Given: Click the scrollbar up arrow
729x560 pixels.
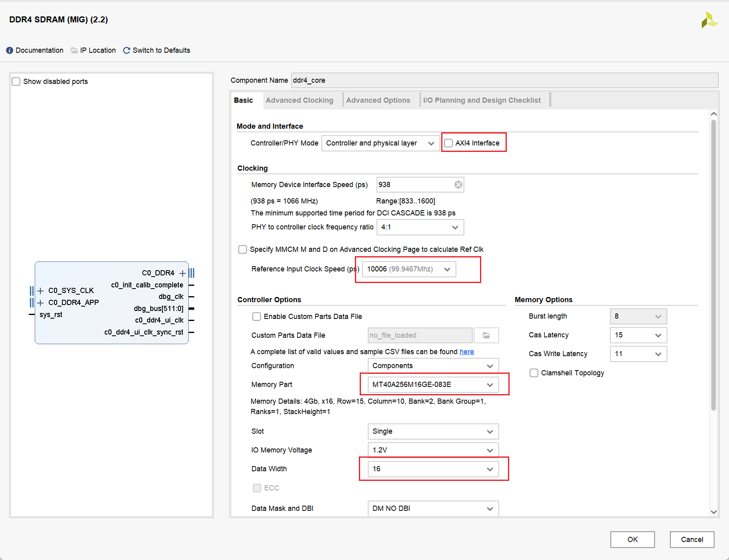Looking at the screenshot, I should (713, 114).
